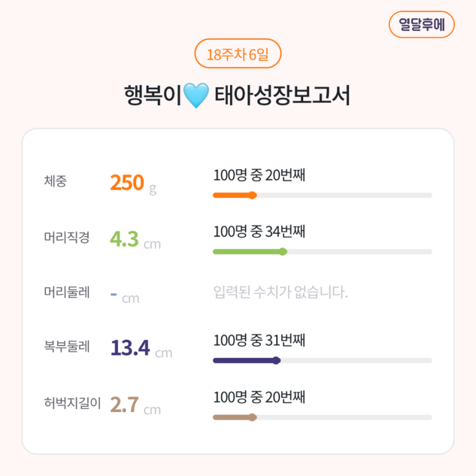Image resolution: width=476 pixels, height=476 pixels.
Task: Click the 체중 row label
Action: pyautogui.click(x=56, y=181)
